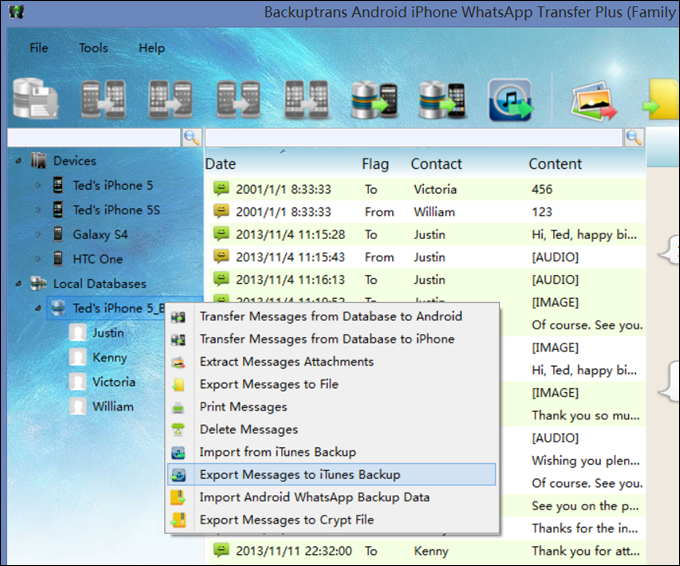Collapse the Devices tree node
This screenshot has height=566, width=680.
[18, 161]
